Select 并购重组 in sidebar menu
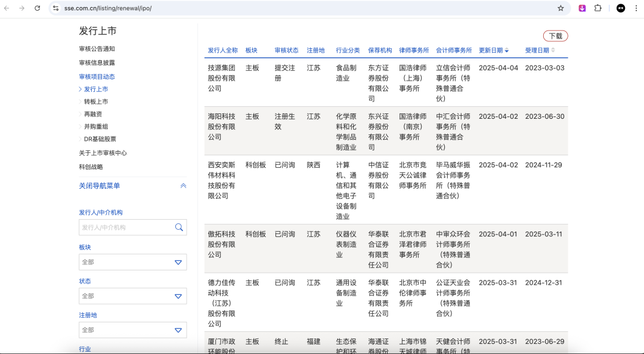The height and width of the screenshot is (354, 644). [96, 127]
